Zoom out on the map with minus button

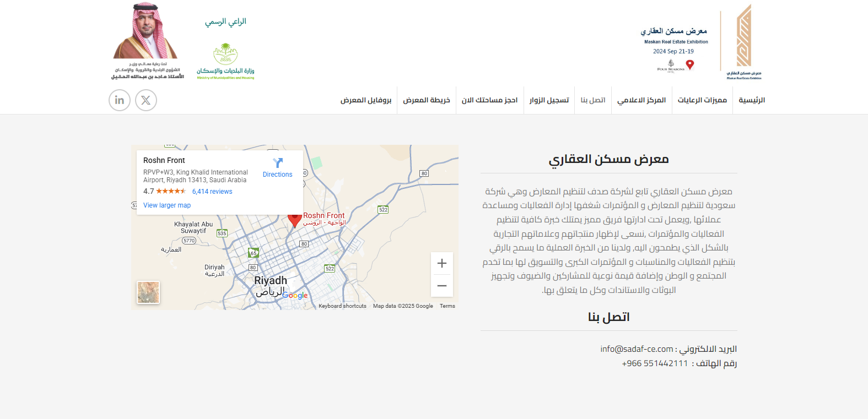click(x=442, y=286)
